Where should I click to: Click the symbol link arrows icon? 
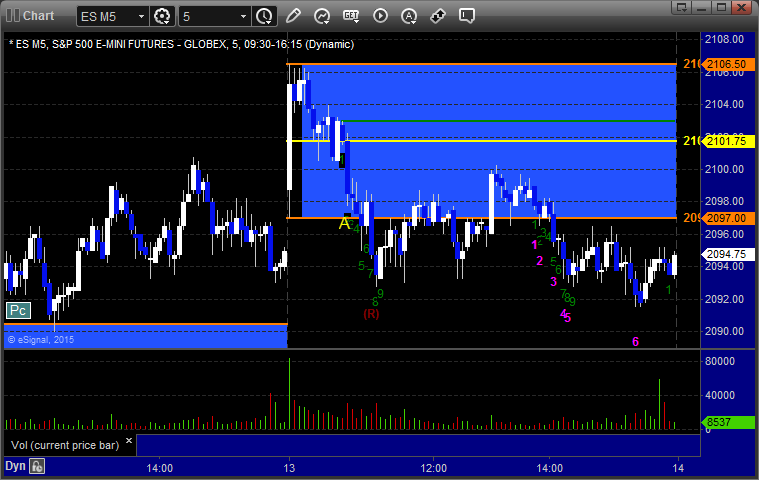pos(438,16)
